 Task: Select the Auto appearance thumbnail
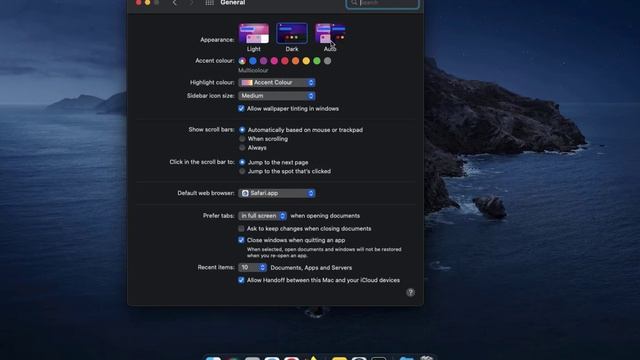pos(330,33)
